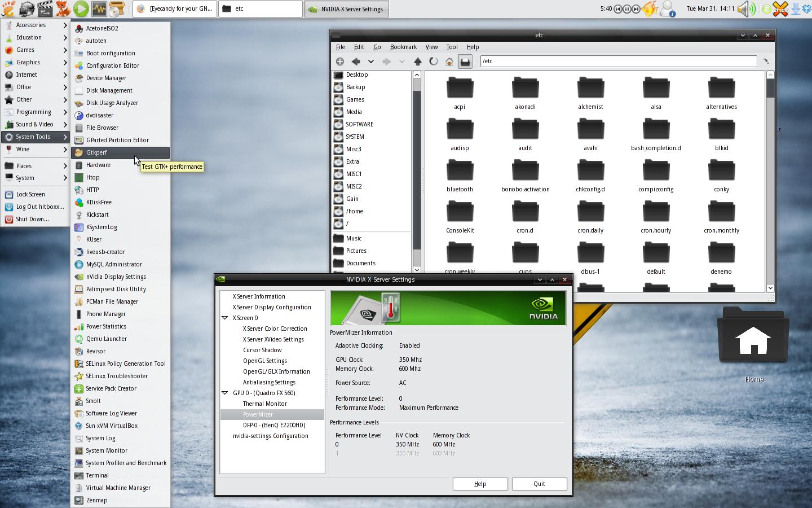812x508 pixels.
Task: Click the /etc address bar field
Action: [618, 61]
